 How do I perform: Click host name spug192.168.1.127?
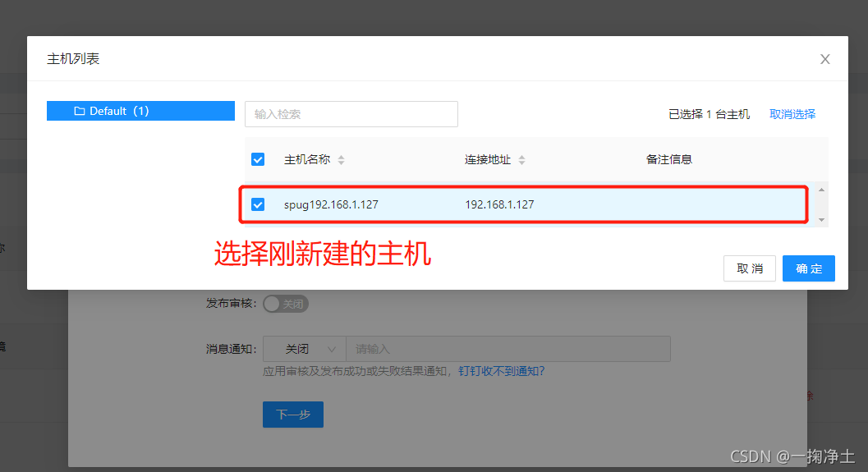331,204
